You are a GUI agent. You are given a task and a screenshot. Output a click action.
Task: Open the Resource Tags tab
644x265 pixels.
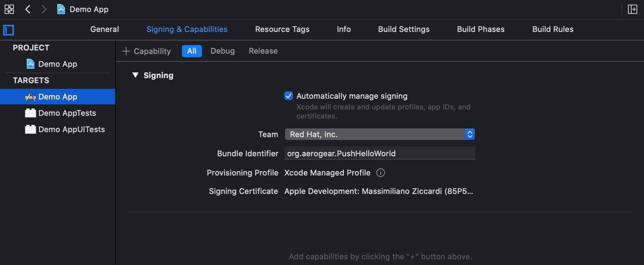[282, 29]
